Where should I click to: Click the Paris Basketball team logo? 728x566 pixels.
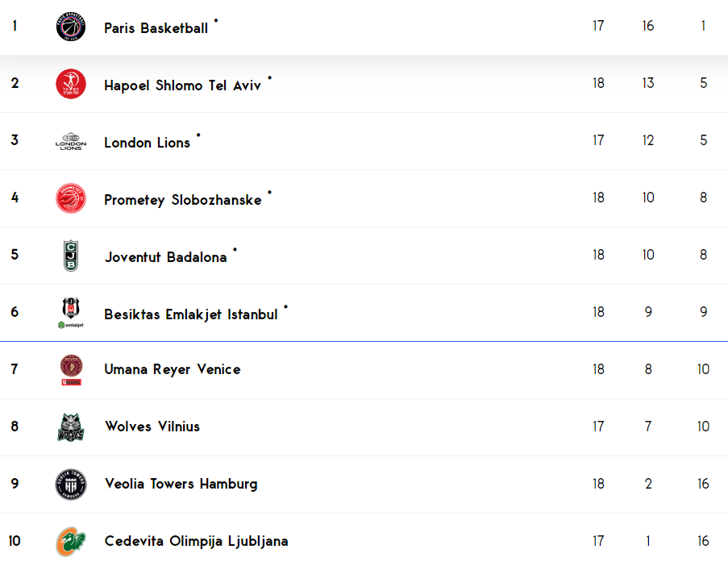tap(71, 27)
